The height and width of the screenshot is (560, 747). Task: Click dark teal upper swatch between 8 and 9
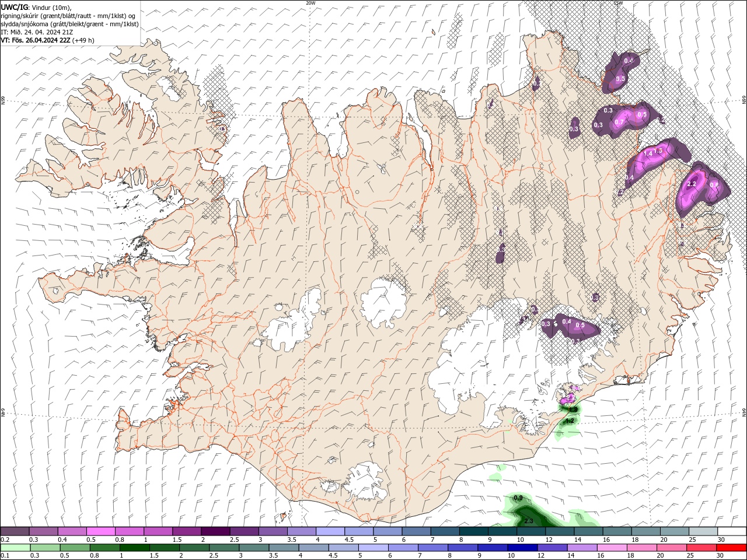[473, 531]
